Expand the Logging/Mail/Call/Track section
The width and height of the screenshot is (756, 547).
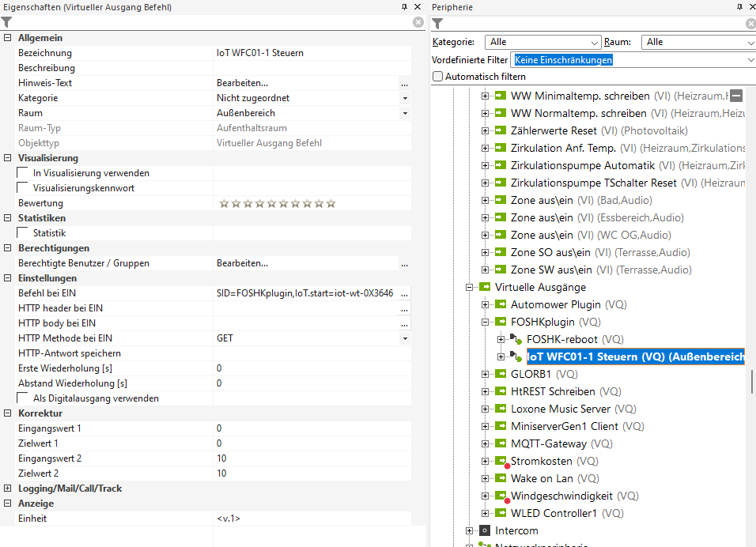(7, 489)
